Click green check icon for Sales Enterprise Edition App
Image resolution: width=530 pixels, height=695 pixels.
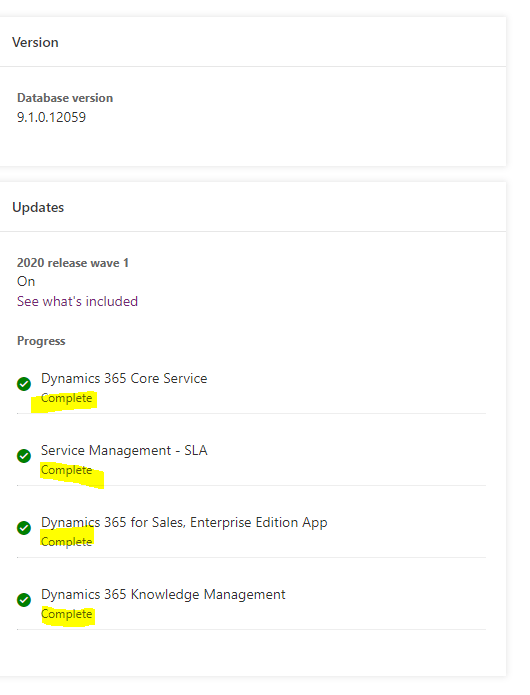pyautogui.click(x=24, y=528)
